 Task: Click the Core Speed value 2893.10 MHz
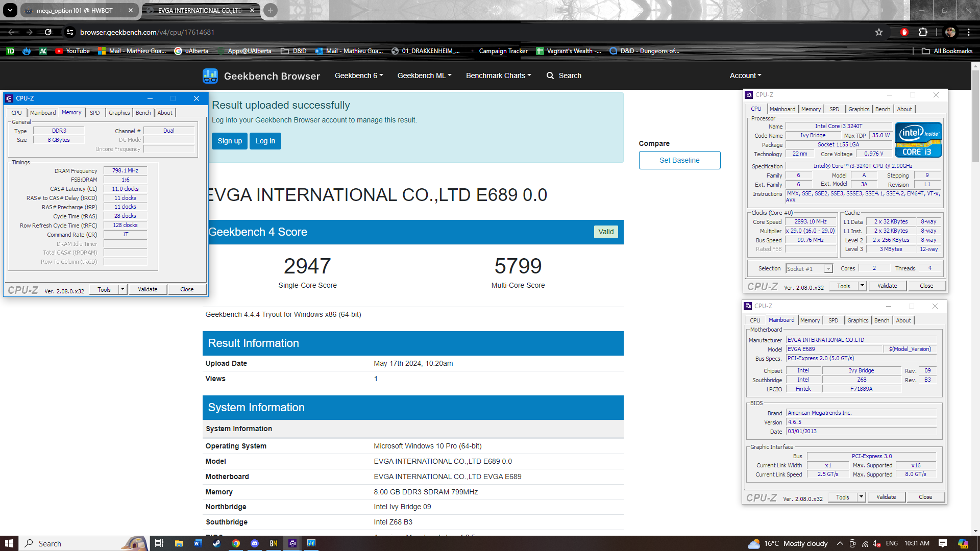click(810, 222)
